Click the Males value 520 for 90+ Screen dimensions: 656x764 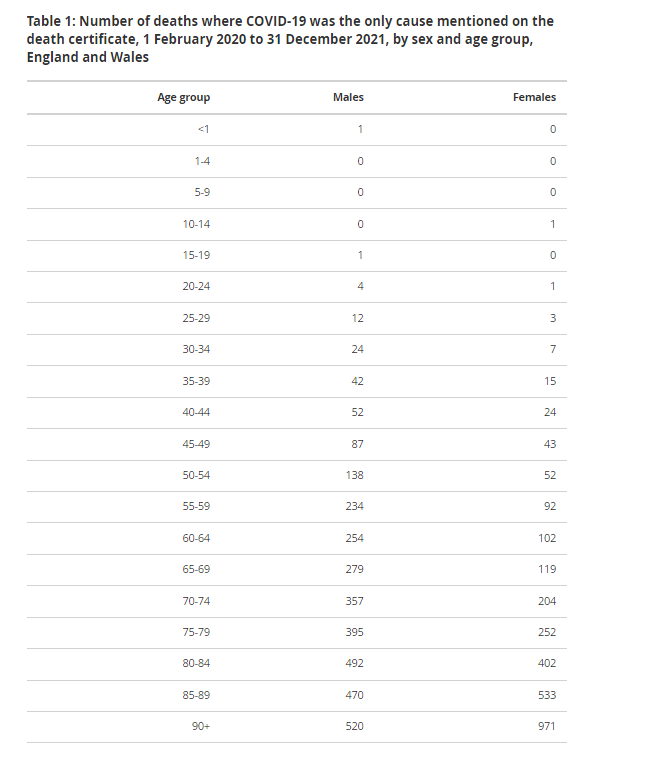pos(354,726)
